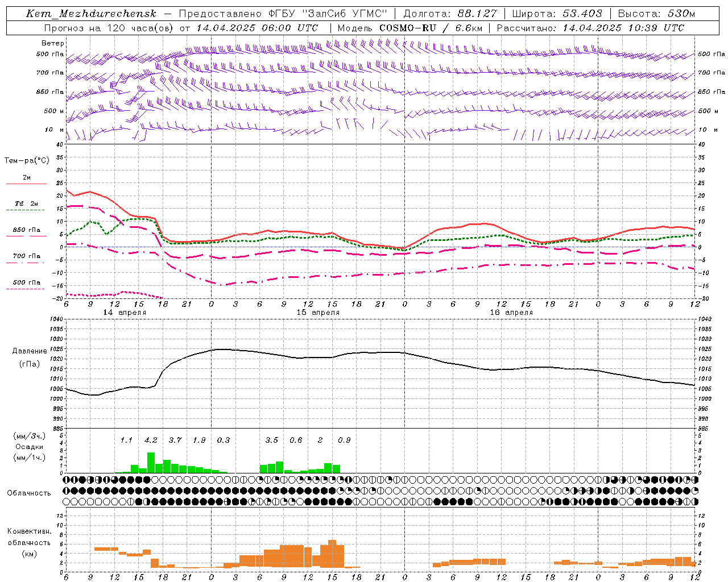
Task: Click the precipitation total "0.3"
Action: [x=224, y=440]
